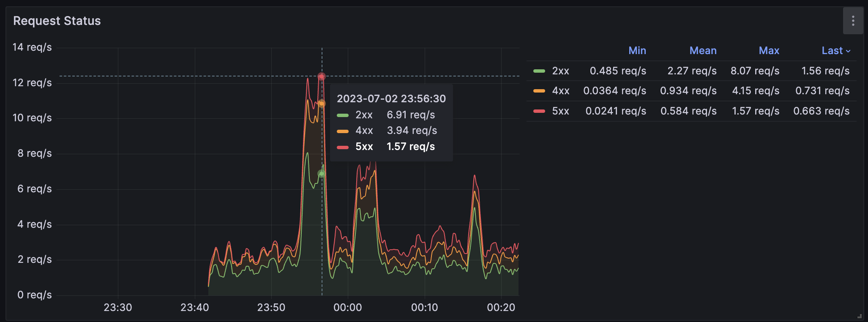Viewport: 868px width, 322px height.
Task: Click the 14 req/s y-axis label
Action: (x=32, y=47)
